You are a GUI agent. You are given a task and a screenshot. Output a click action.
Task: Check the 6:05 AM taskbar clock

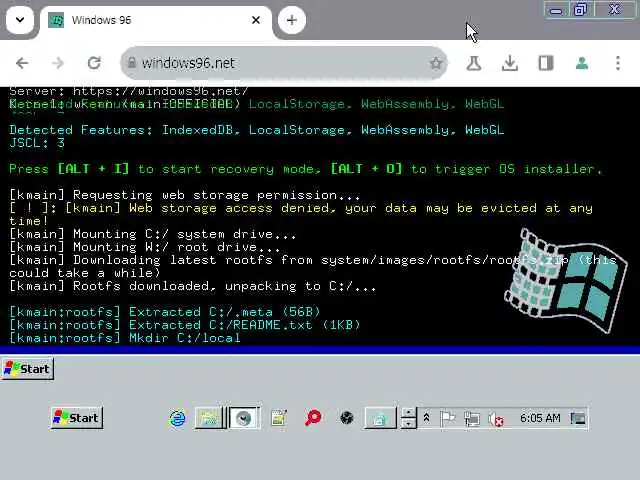pos(540,418)
